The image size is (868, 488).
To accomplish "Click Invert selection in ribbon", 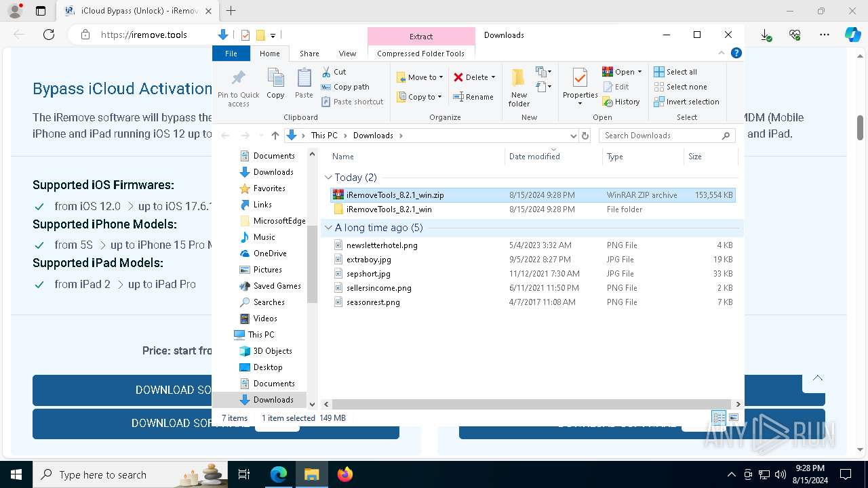I will click(x=686, y=102).
